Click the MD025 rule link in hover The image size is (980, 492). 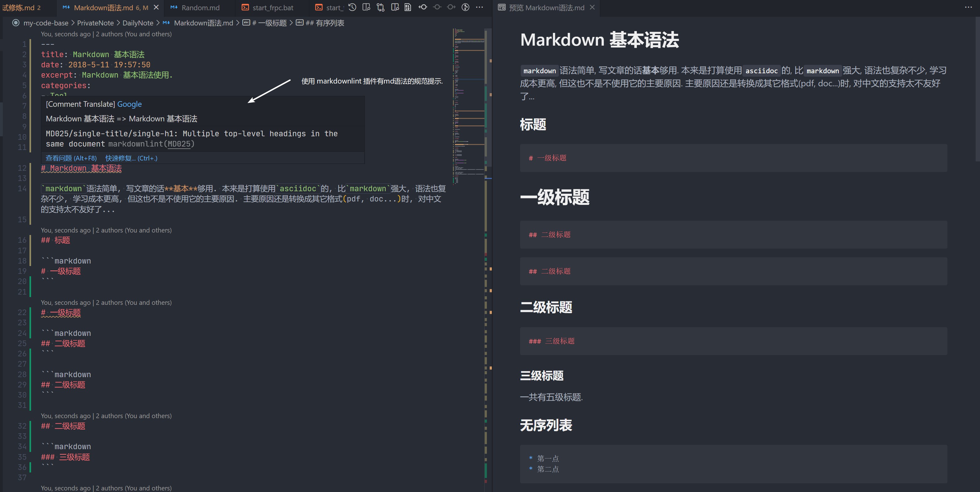coord(179,144)
